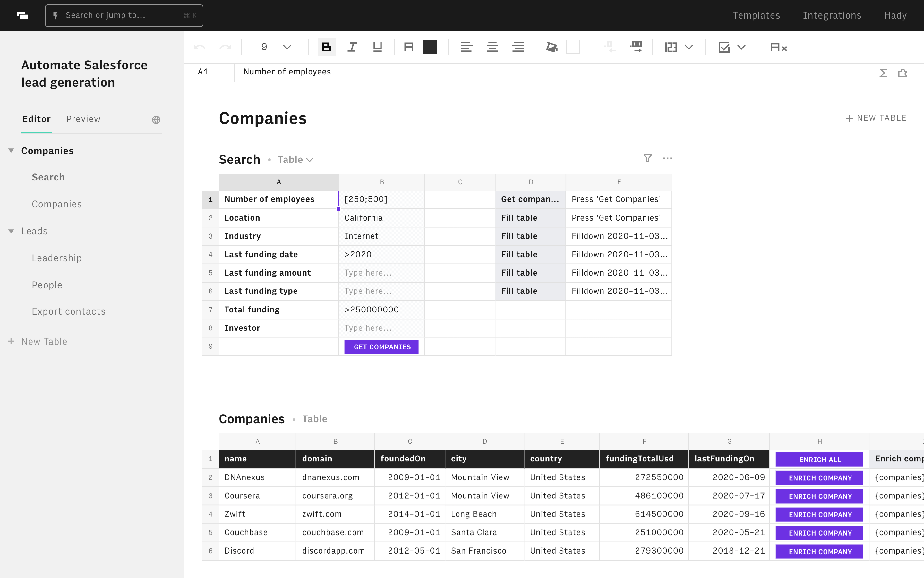Click the clear formatting icon
The width and height of the screenshot is (924, 578).
pyautogui.click(x=779, y=48)
